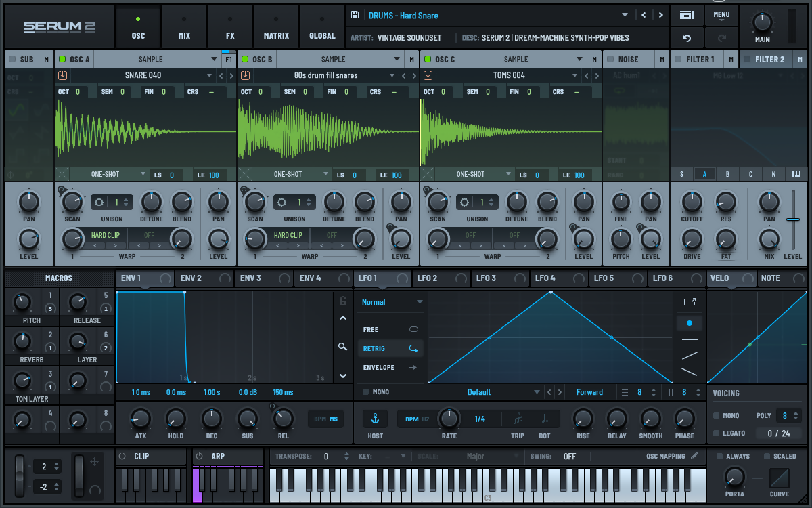
Task: Click OSC A sample import icon
Action: pyautogui.click(x=63, y=75)
